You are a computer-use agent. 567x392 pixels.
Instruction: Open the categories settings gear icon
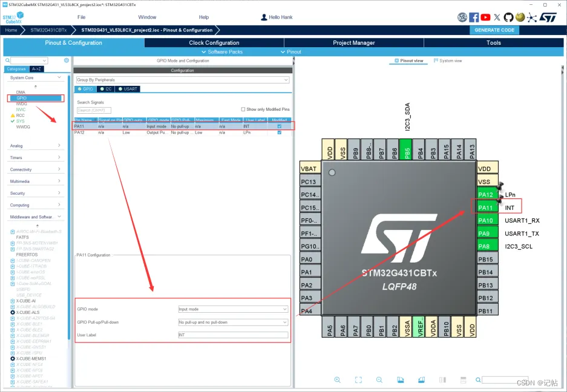pyautogui.click(x=67, y=60)
